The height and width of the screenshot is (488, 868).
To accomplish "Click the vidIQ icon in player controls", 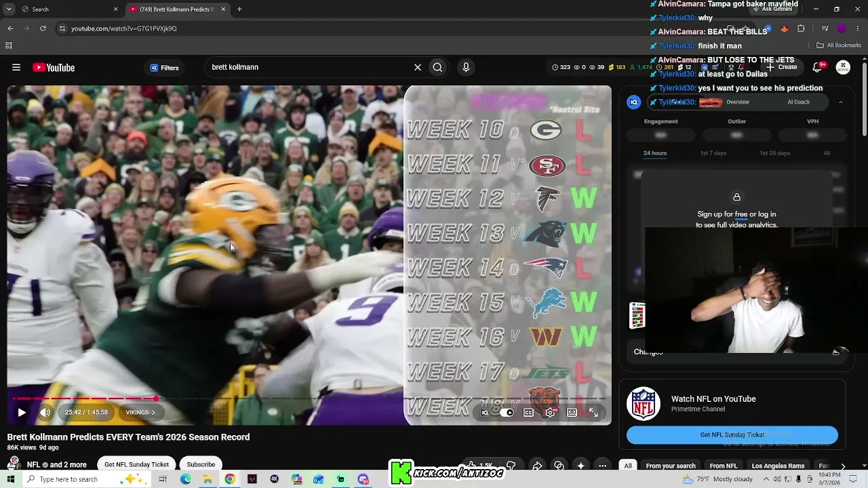I will [485, 412].
